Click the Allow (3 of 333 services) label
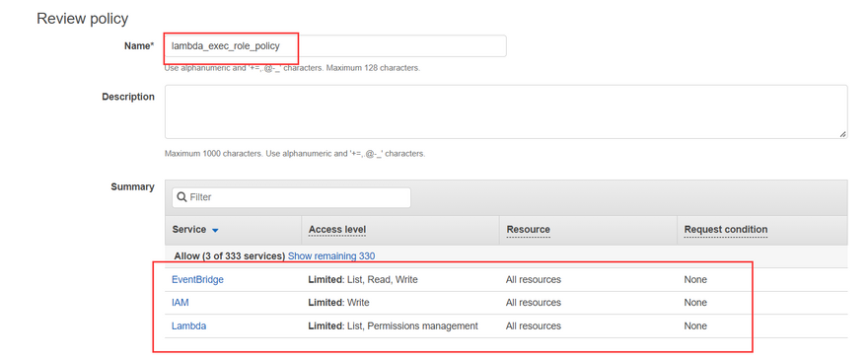Viewport: 868px width, 360px height. [230, 255]
